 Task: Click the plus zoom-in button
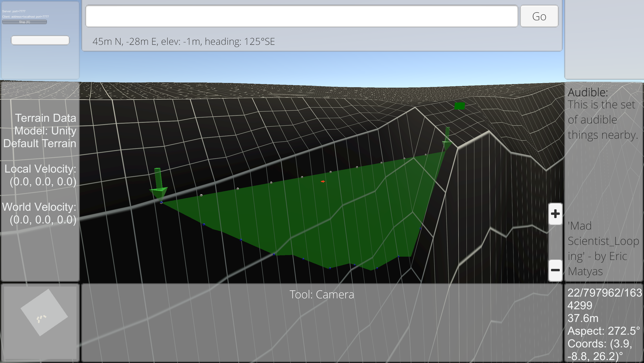[555, 214]
